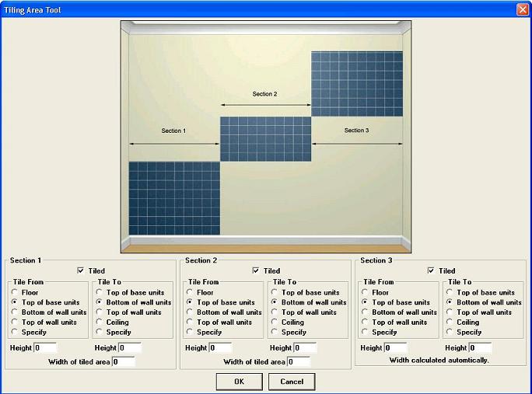Click the 'Section 1' label in the preview
Viewport: 532px width, 394px height.
173,131
